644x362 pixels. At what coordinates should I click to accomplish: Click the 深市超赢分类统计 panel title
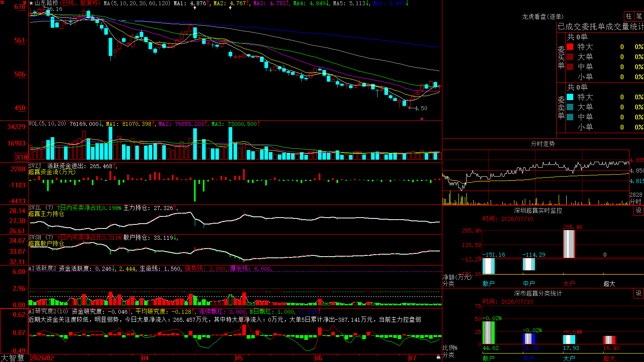538,293
